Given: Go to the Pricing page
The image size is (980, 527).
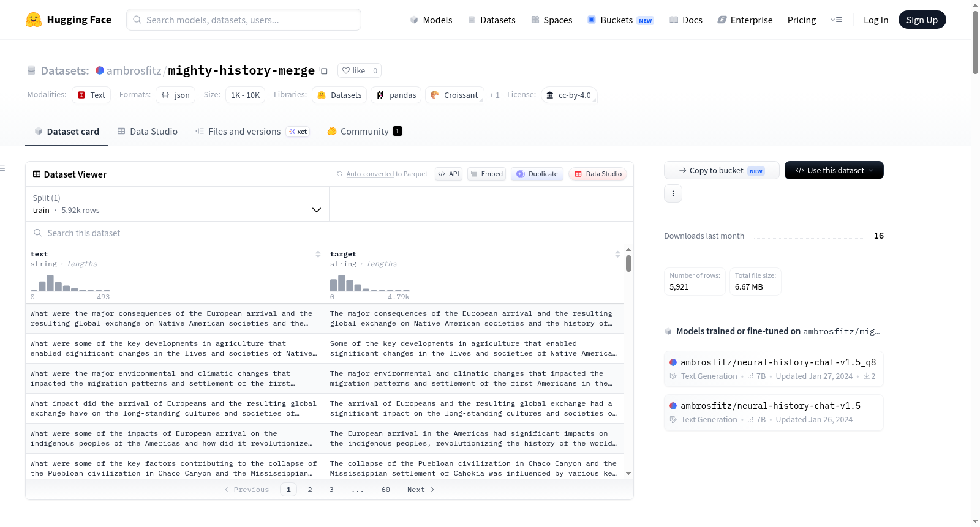Looking at the screenshot, I should [802, 20].
